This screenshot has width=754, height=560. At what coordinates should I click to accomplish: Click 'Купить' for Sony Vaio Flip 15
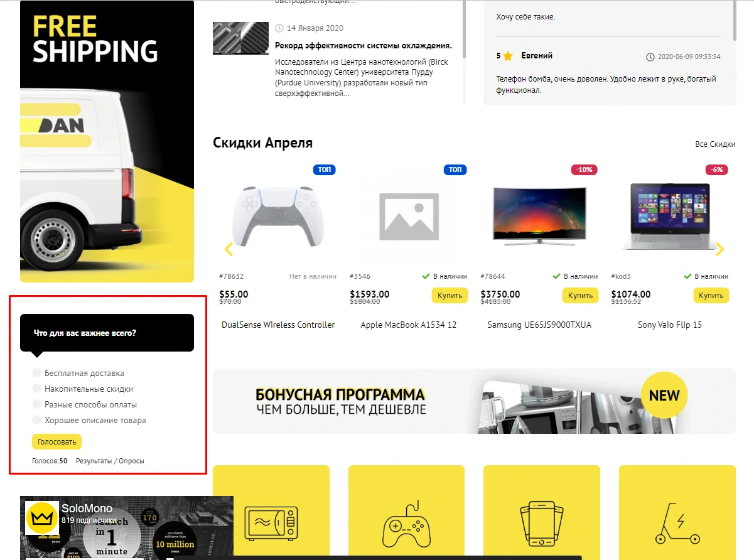711,295
